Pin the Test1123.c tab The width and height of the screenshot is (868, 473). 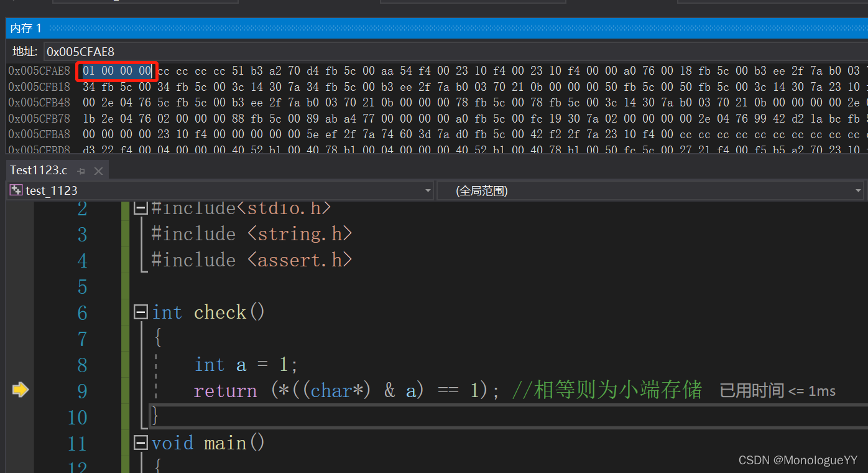tap(81, 171)
